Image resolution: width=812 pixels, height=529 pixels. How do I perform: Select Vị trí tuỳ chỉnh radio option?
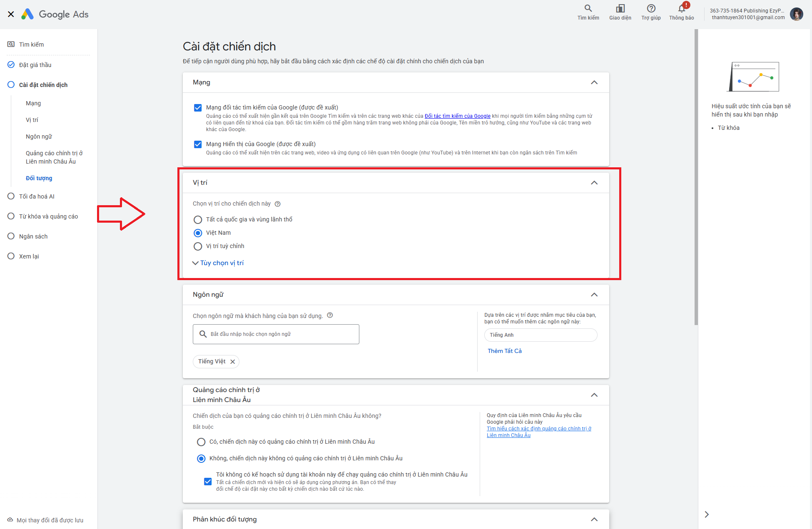click(x=198, y=246)
